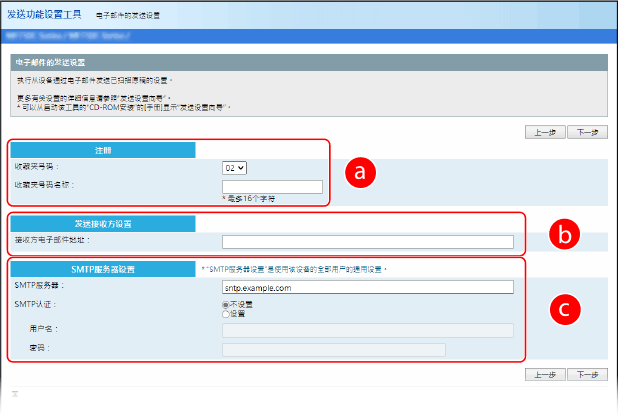This screenshot has height=415, width=618.
Task: Click the 用户名 input field
Action: 367,330
